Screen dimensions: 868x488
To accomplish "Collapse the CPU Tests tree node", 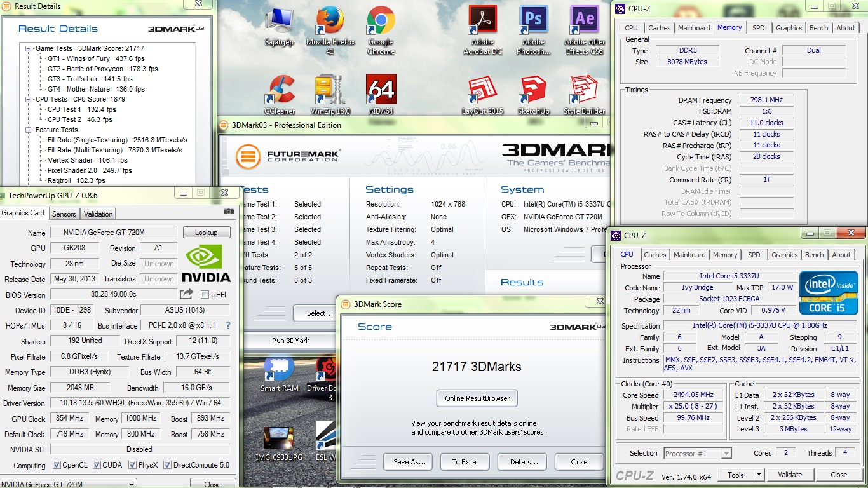I will (x=29, y=99).
